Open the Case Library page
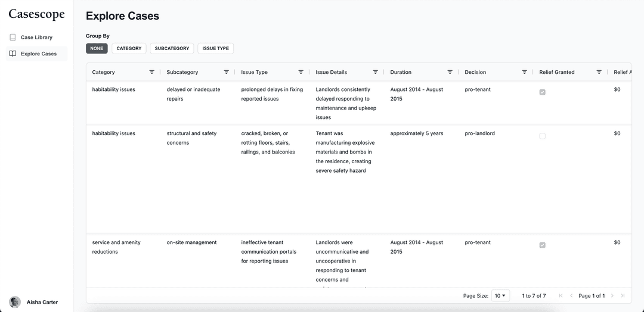Image resolution: width=644 pixels, height=312 pixels. [36, 38]
